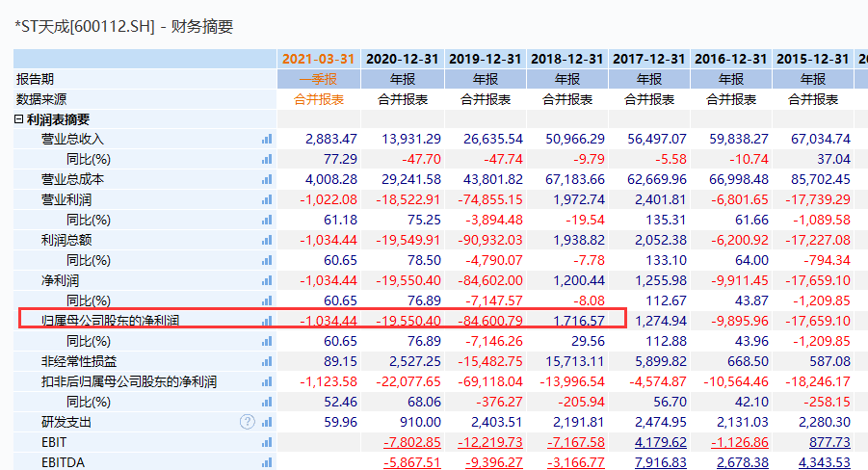Select the 2016-12-31 column header
Image resolution: width=868 pixels, height=470 pixels.
coord(730,59)
